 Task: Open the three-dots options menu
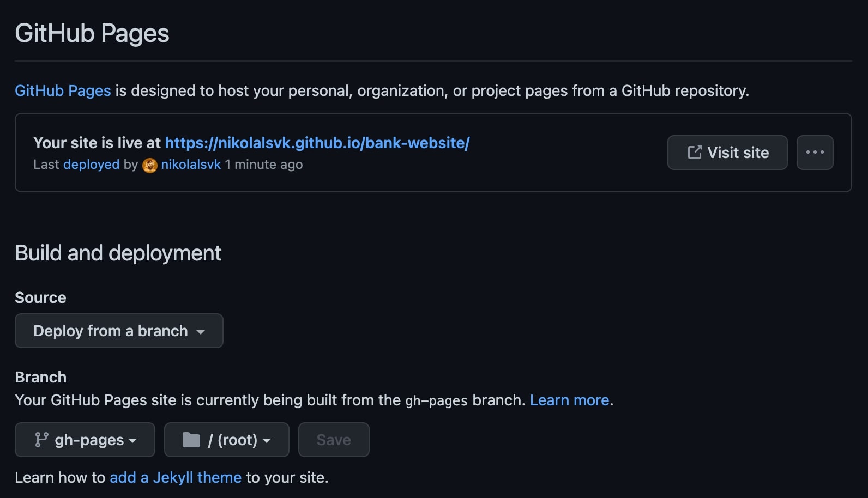815,153
